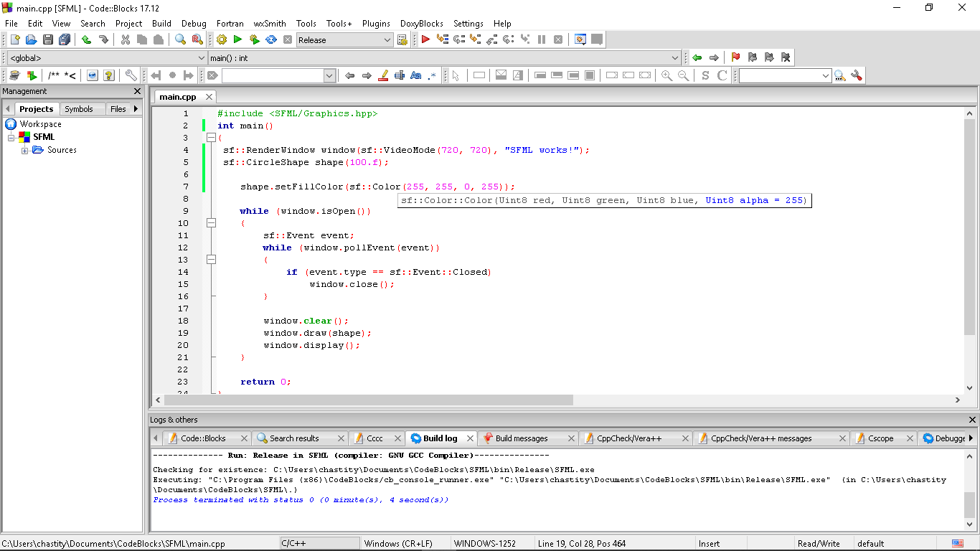980x551 pixels.
Task: Step into the next function in debugger toolbar
Action: click(x=476, y=39)
